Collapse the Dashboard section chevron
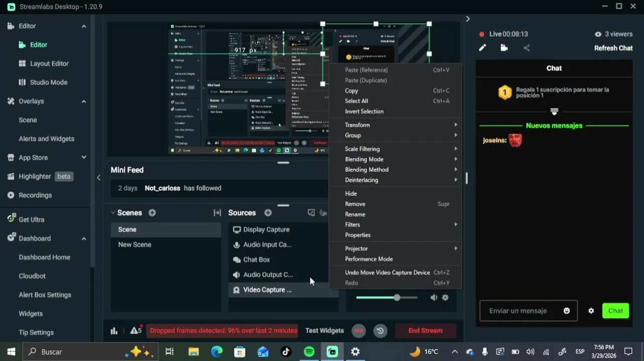 [x=84, y=239]
